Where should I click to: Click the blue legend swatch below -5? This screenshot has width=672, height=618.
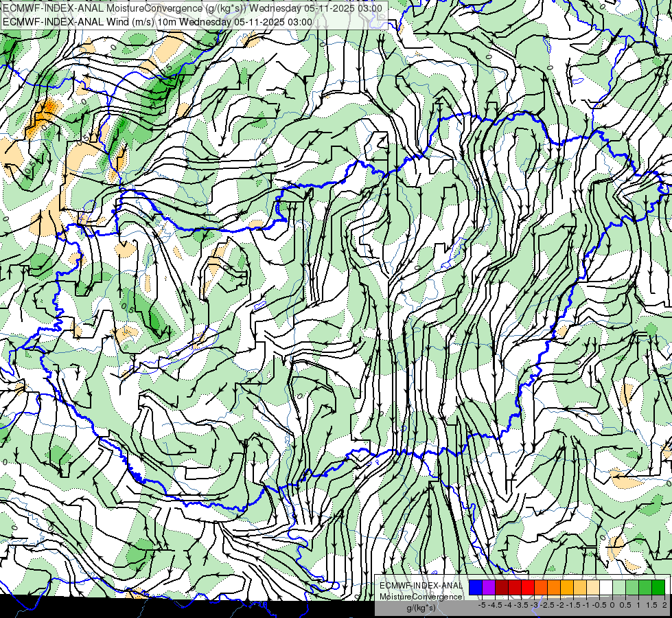[476, 587]
